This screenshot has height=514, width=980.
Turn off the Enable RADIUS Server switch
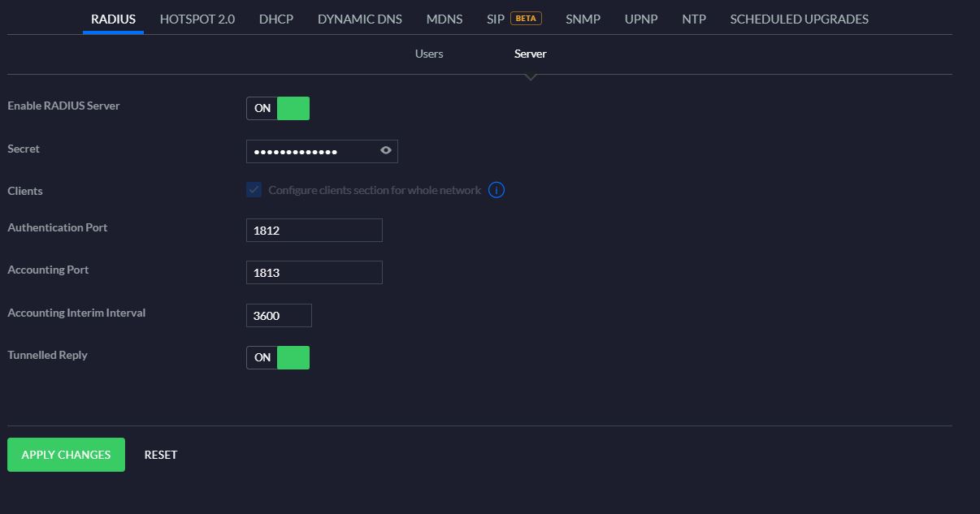point(278,108)
